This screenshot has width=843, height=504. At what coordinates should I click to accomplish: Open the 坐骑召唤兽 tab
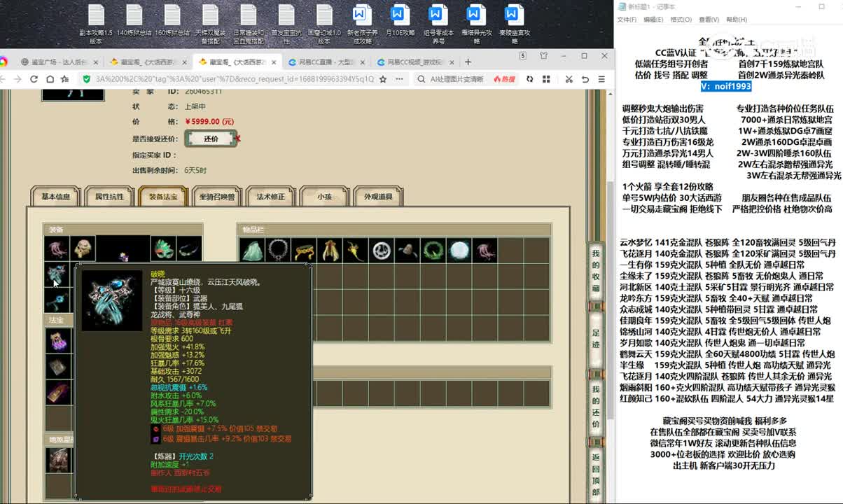(216, 197)
